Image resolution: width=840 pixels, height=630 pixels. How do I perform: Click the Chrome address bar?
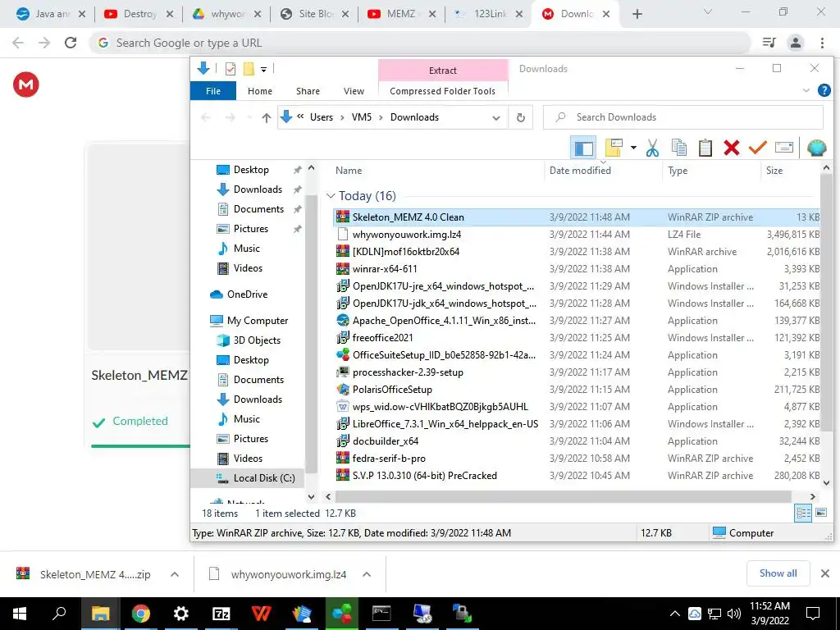[421, 43]
